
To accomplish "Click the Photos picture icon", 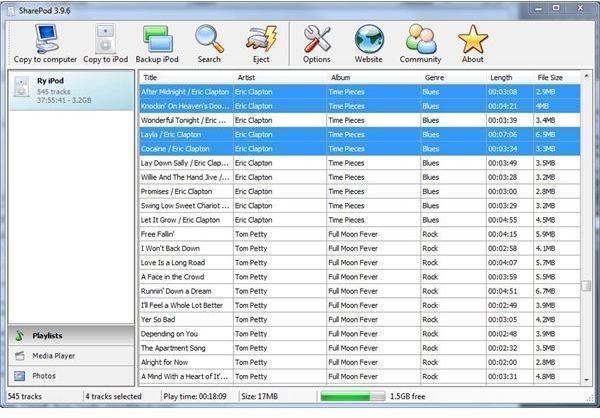I will click(20, 376).
